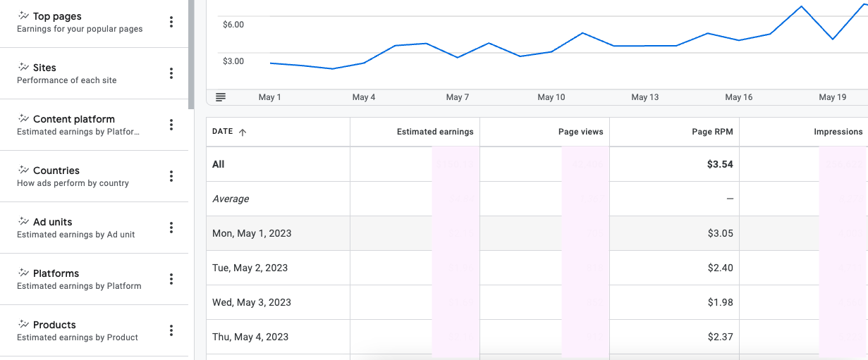Click the sort arrow next to DATE
Viewport: 868px width, 360px height.
coord(243,132)
